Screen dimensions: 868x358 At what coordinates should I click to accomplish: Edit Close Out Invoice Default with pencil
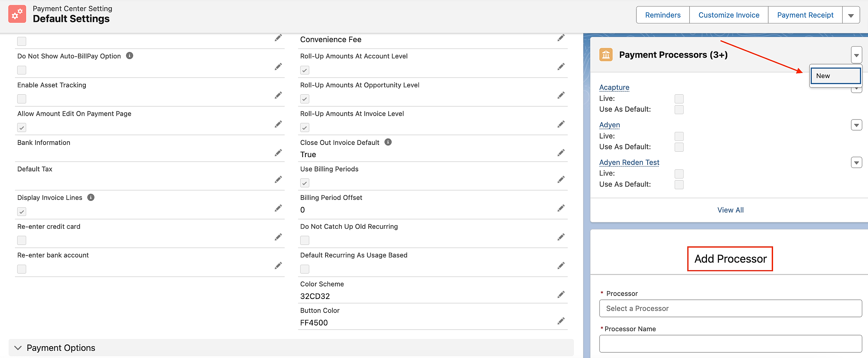point(561,153)
